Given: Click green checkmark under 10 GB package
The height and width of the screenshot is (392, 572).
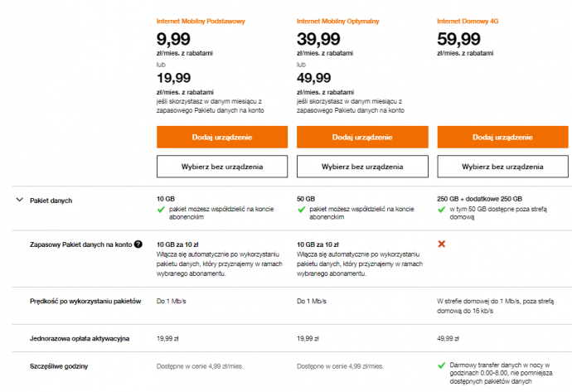Looking at the screenshot, I should [x=161, y=210].
